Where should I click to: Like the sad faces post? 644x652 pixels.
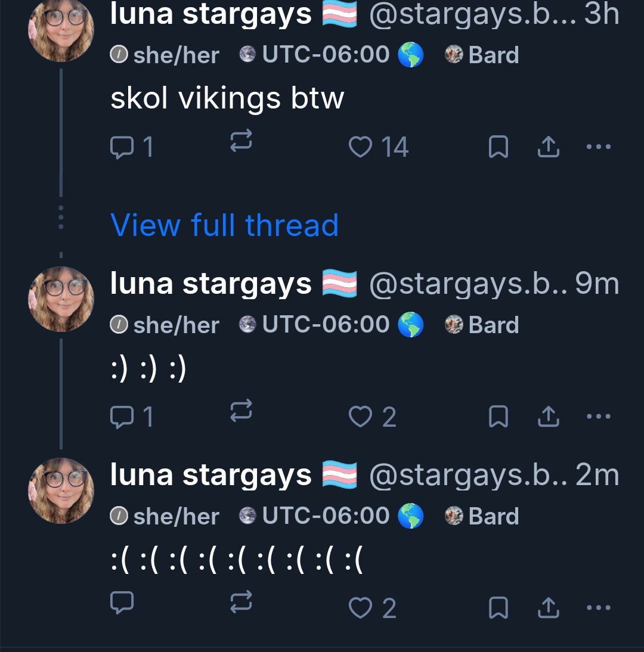(x=360, y=608)
